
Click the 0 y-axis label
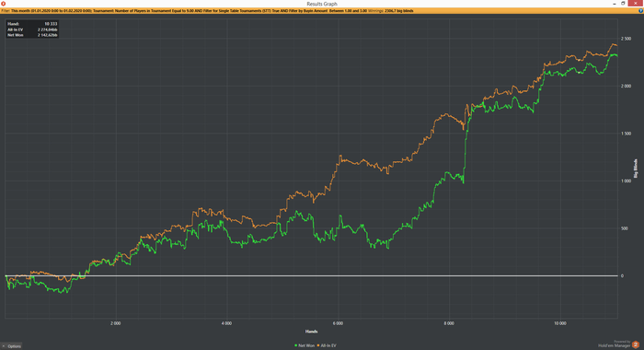tap(622, 276)
